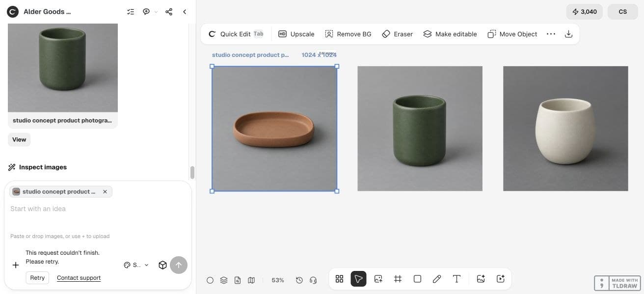Select the rectangle shape tool
This screenshot has height=294, width=644.
[417, 279]
